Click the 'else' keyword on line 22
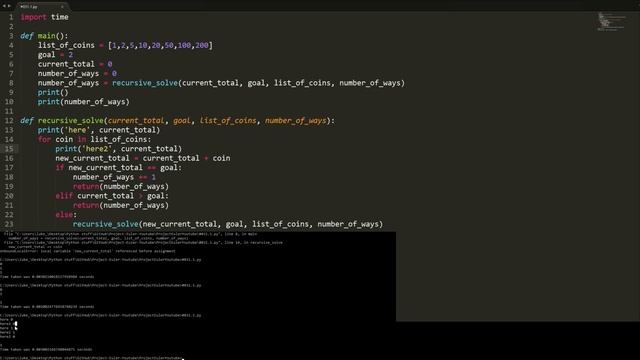 coord(64,215)
